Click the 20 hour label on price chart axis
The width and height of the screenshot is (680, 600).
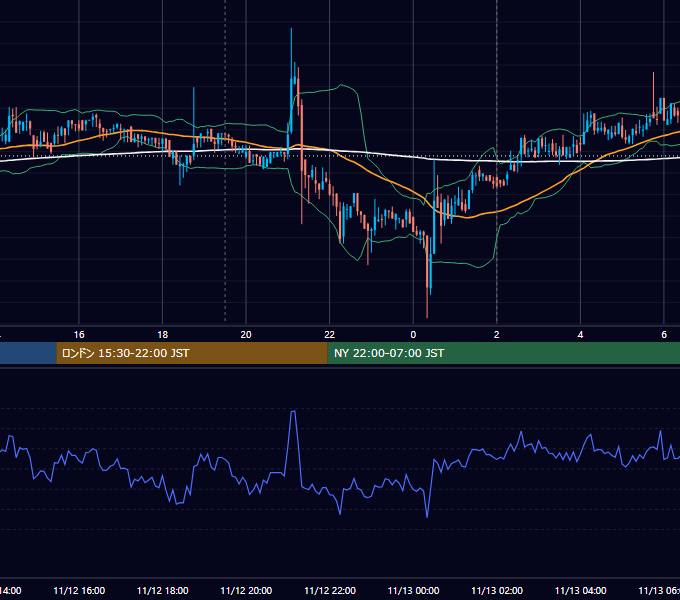click(246, 335)
